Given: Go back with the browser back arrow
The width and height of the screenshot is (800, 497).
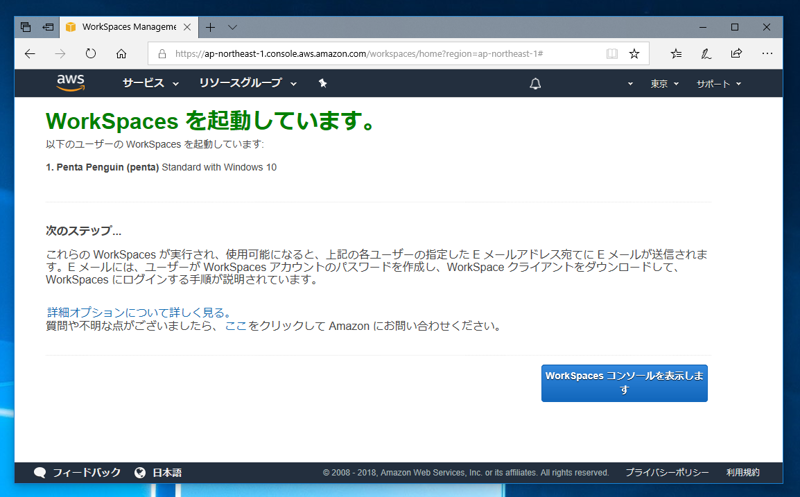Looking at the screenshot, I should (30, 54).
